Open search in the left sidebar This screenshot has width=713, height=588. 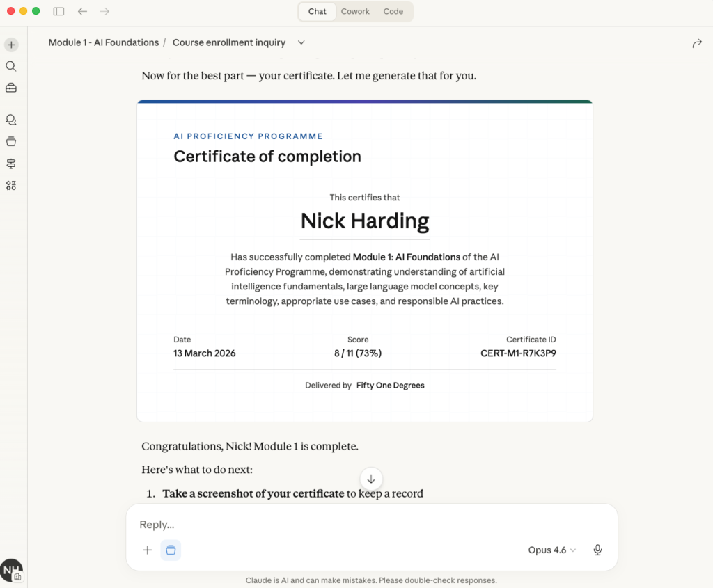tap(11, 66)
